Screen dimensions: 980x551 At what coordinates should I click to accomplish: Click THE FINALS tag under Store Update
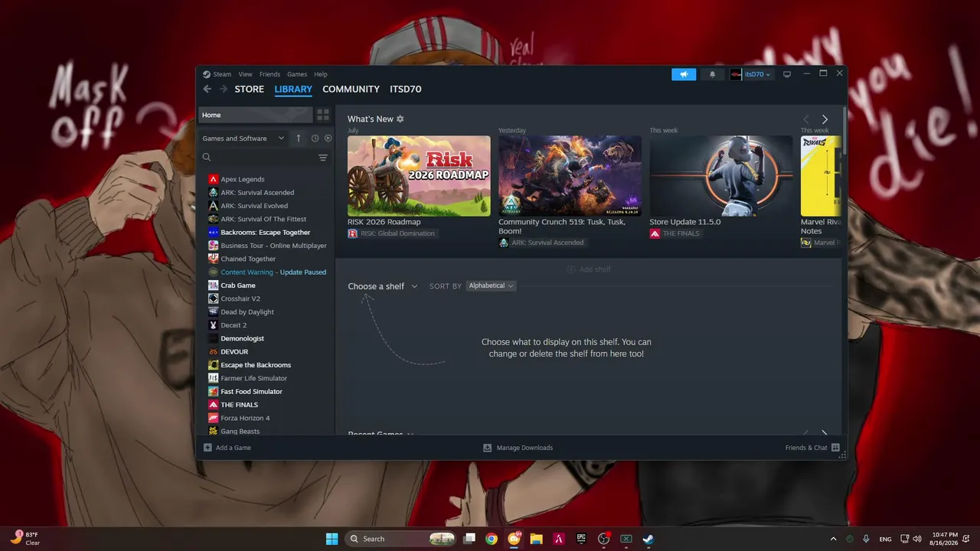tap(675, 233)
